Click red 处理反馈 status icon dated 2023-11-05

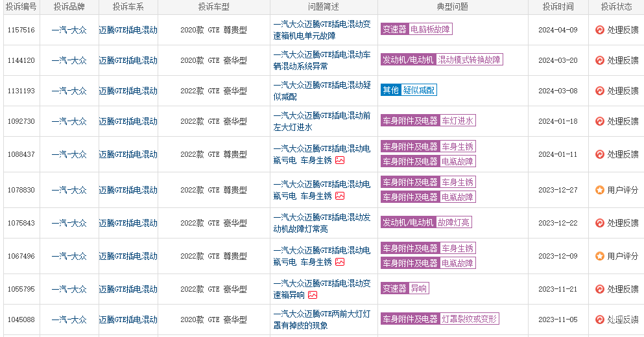tap(600, 320)
